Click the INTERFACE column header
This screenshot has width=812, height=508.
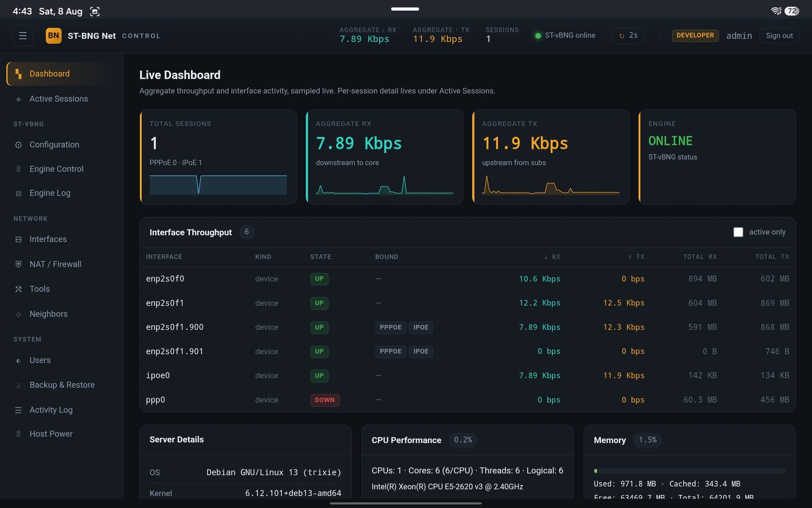[164, 257]
